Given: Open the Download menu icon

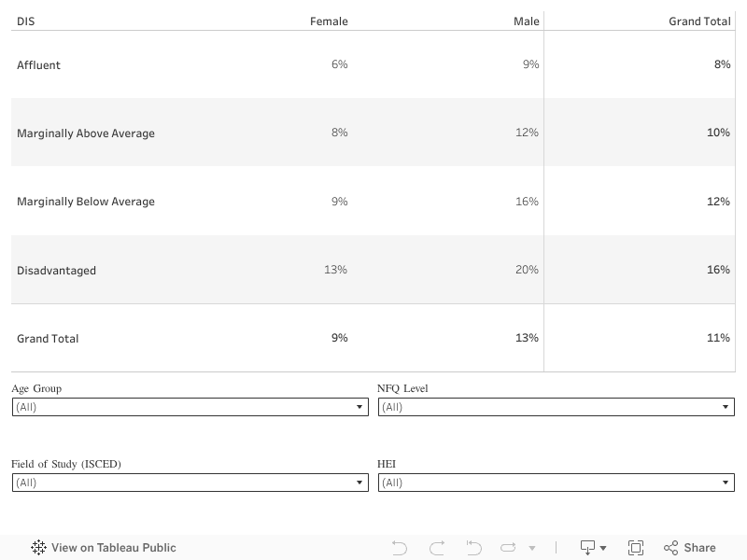Looking at the screenshot, I should (593, 548).
